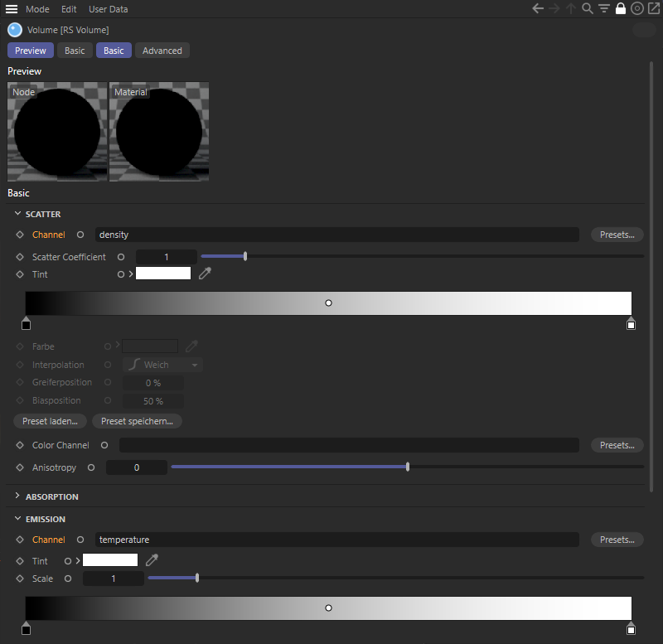Open the hamburger menu in the top-left corner

12,9
